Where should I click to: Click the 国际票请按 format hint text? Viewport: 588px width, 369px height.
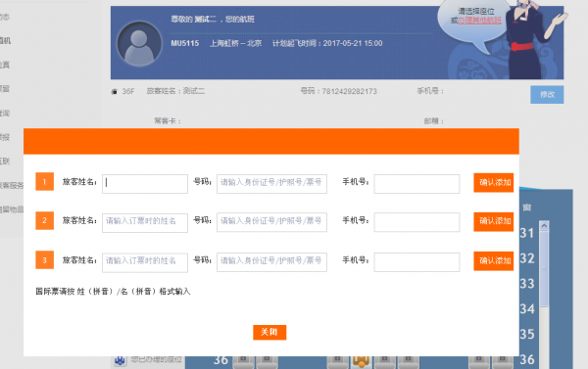tap(113, 292)
